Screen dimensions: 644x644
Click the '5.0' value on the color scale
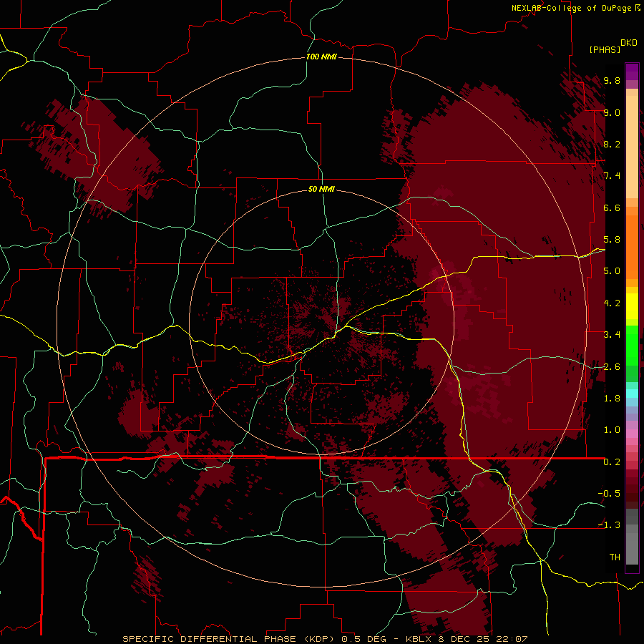pos(612,271)
